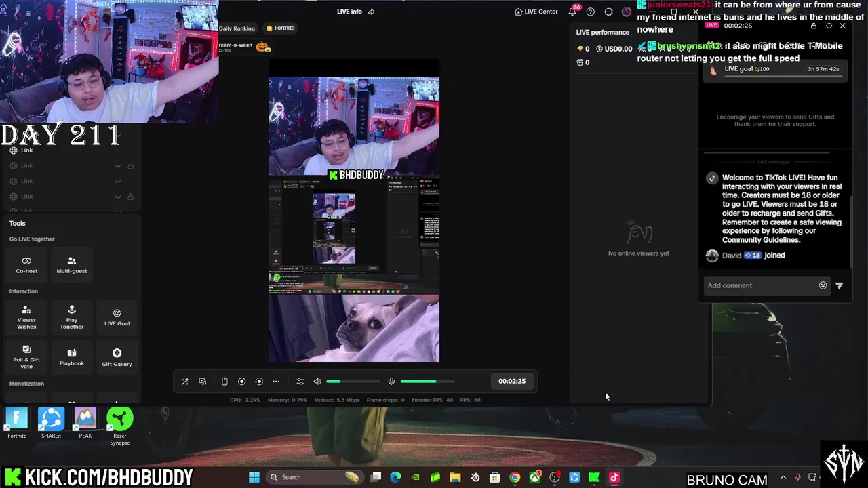This screenshot has height=488, width=868.
Task: Open LIVE info at top
Action: 349,12
